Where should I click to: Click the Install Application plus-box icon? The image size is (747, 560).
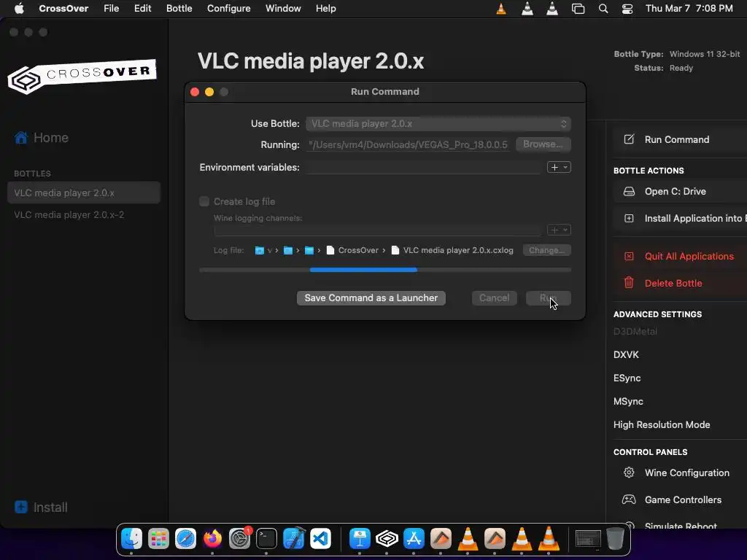[x=629, y=219]
